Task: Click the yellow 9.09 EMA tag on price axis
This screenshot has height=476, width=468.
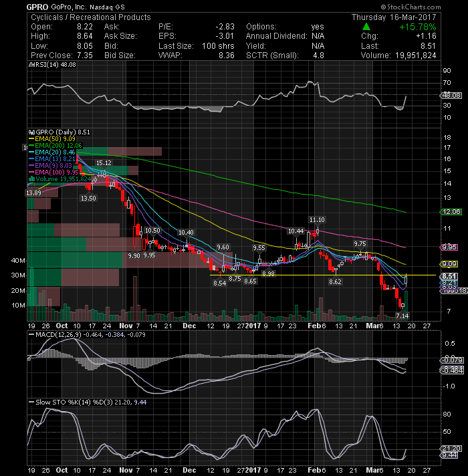Action: tap(449, 264)
